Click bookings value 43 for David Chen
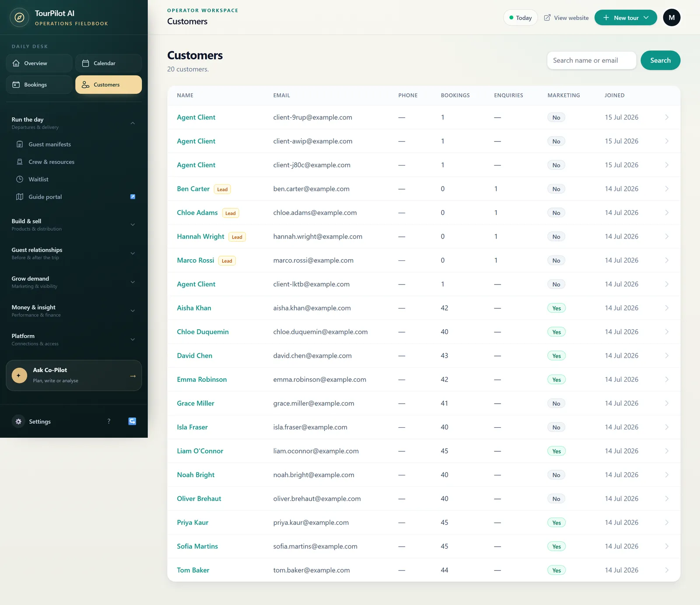The height and width of the screenshot is (605, 700). tap(444, 355)
